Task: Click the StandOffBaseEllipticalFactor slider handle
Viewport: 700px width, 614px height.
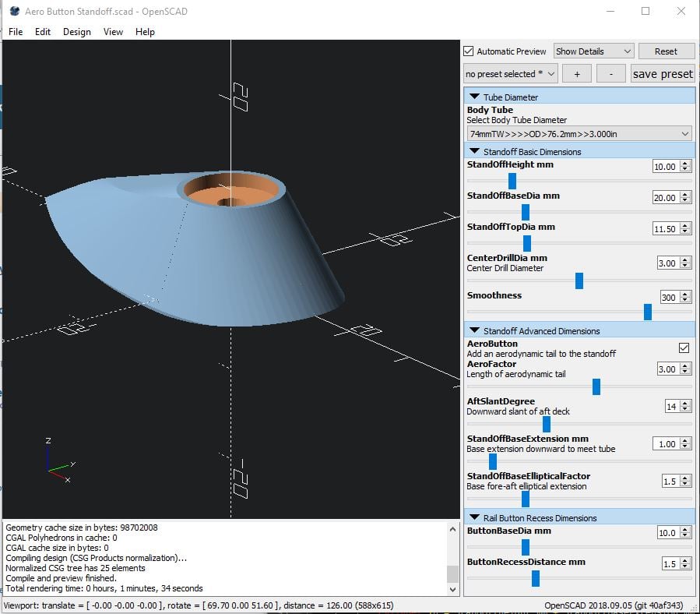Action: pyautogui.click(x=526, y=499)
